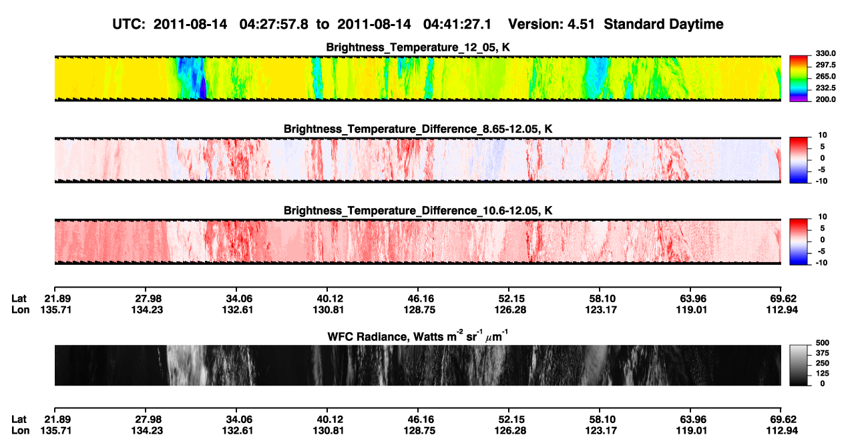The width and height of the screenshot is (868, 445).
Task: Click the start time 04:27:57.8 in the header
Action: 272,24
